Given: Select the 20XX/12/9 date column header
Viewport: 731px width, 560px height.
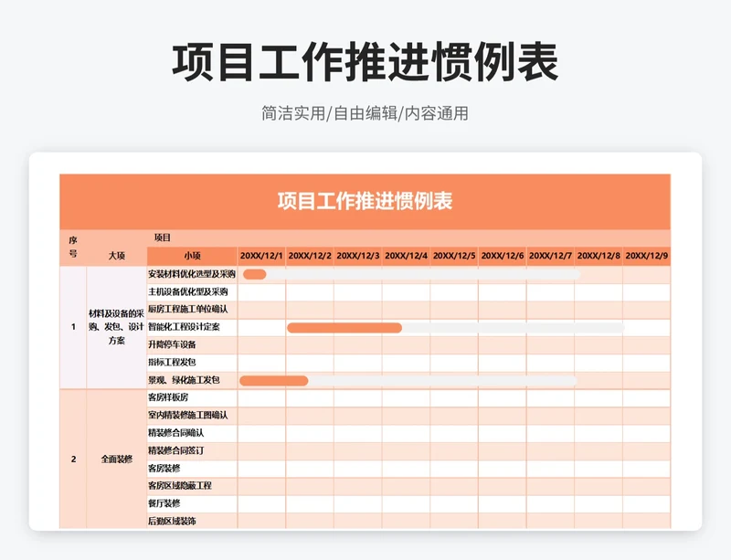Looking at the screenshot, I should coord(647,256).
